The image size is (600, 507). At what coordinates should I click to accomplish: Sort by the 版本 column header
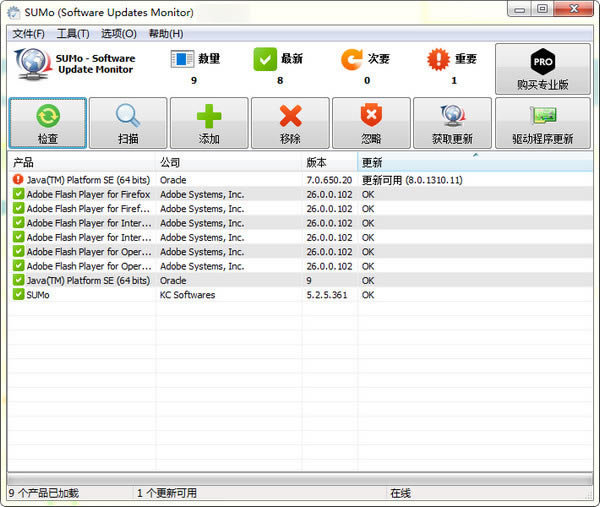pos(330,162)
